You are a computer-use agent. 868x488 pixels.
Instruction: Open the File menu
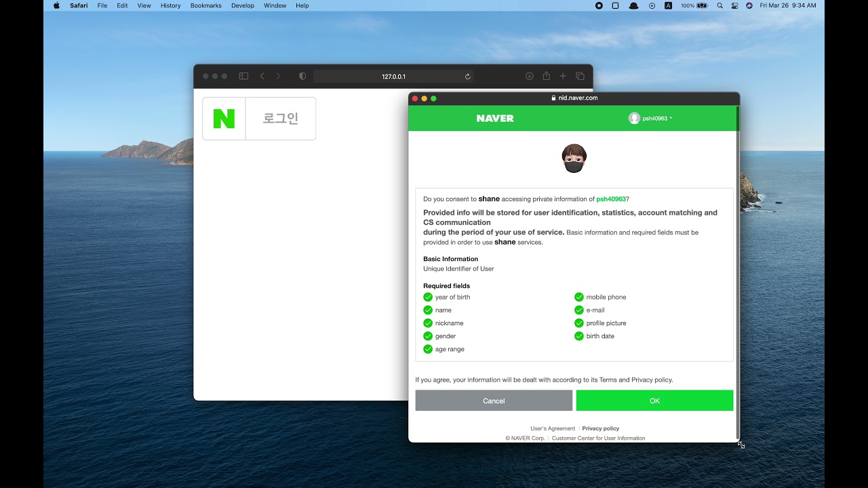[x=102, y=5]
